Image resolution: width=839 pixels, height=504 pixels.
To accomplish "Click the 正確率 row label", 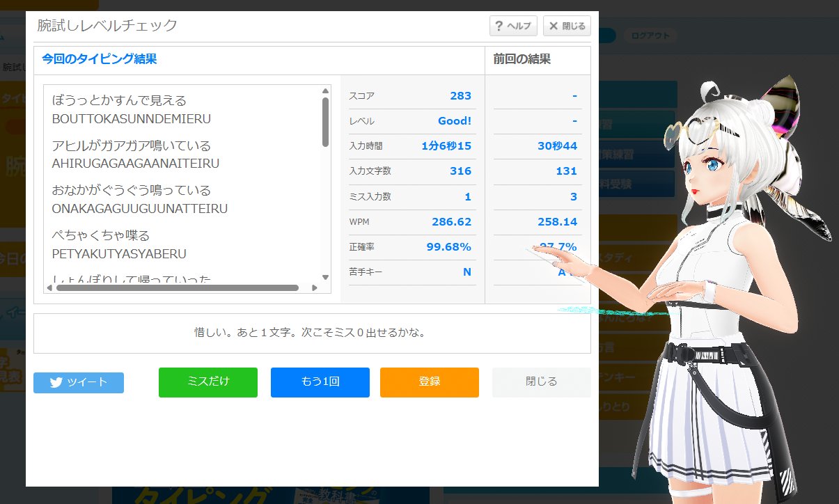I will click(x=361, y=247).
